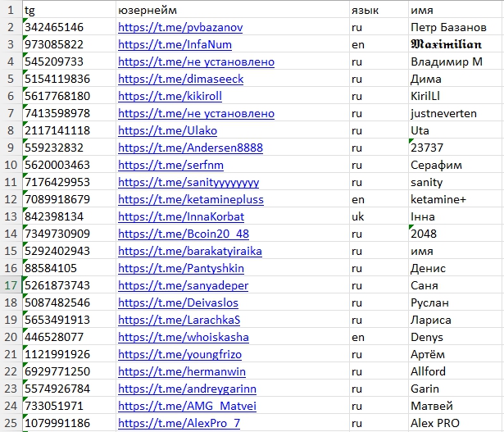Select 'en' language cell in ketaminepluss row

tap(379, 199)
